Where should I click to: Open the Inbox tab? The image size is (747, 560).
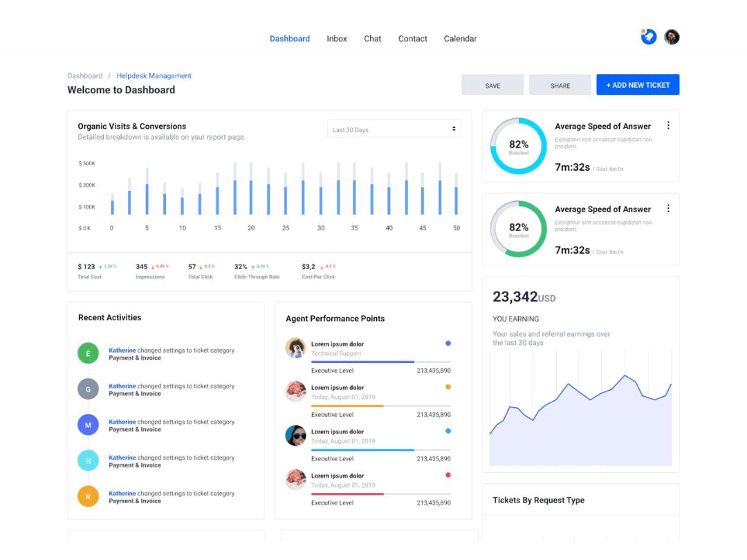point(337,39)
